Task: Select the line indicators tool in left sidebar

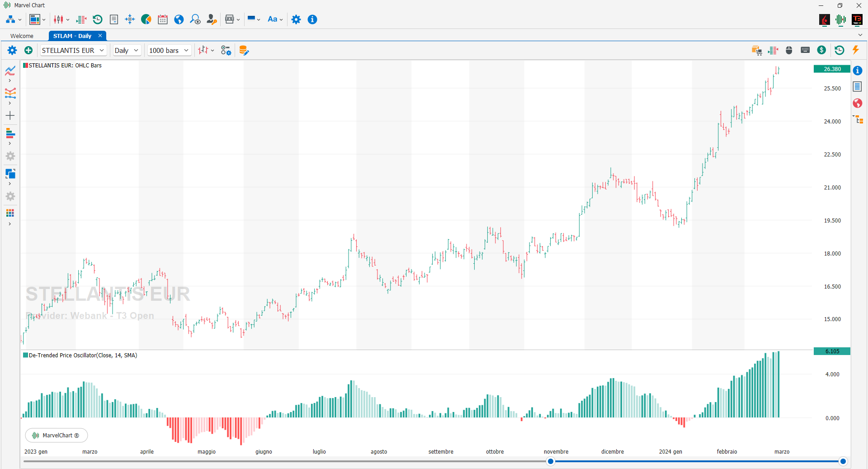Action: click(x=10, y=71)
